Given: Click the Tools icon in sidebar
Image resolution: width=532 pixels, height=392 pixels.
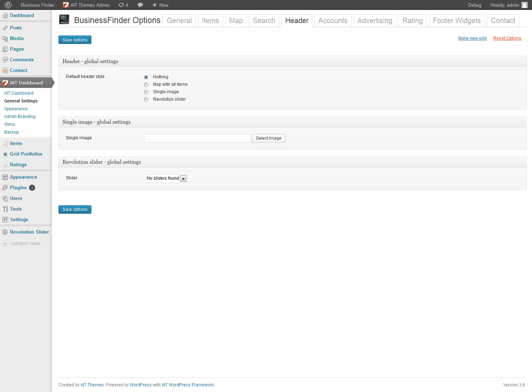Looking at the screenshot, I should (x=5, y=209).
